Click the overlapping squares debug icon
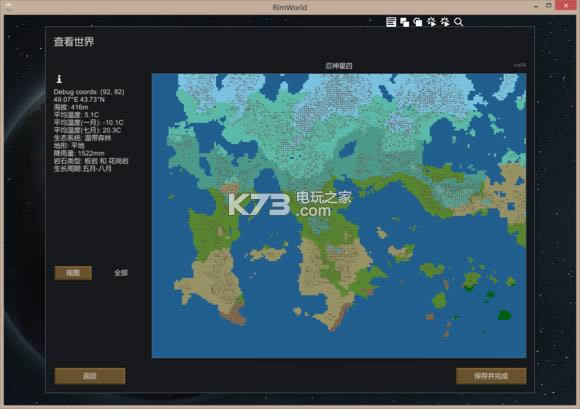Viewport: 580px width, 409px height. point(404,22)
